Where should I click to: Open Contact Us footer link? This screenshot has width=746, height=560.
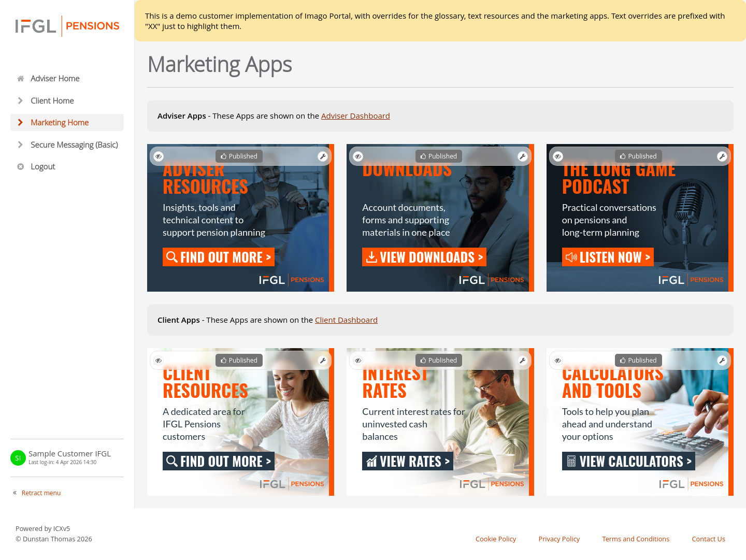tap(708, 539)
